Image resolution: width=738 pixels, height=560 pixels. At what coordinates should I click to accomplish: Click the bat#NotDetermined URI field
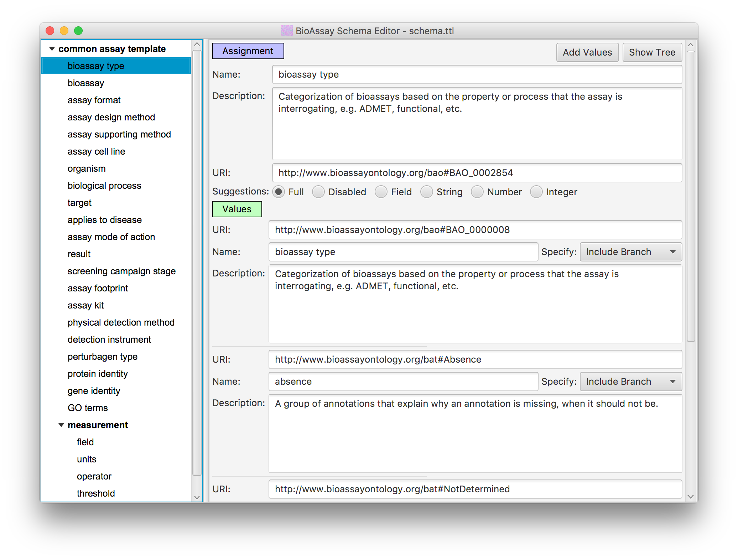coord(475,489)
